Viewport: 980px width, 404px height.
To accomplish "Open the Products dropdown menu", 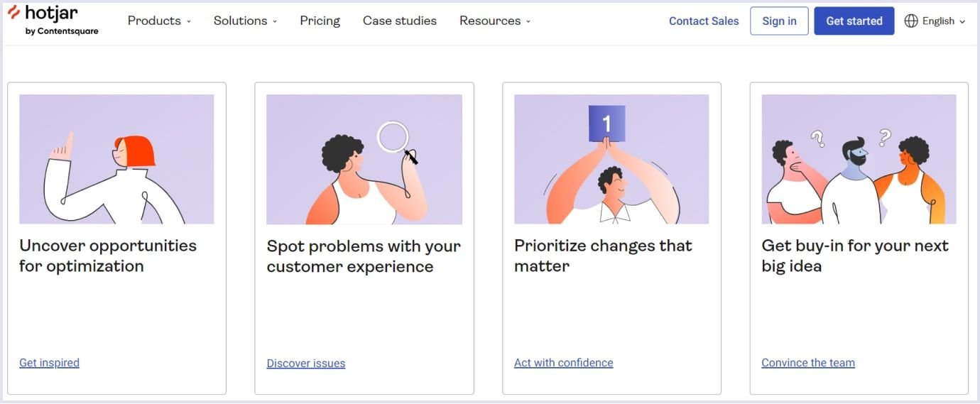I will [159, 21].
